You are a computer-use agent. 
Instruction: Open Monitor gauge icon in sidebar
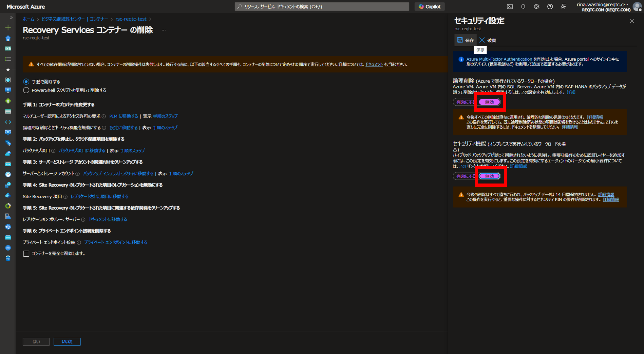(x=8, y=174)
